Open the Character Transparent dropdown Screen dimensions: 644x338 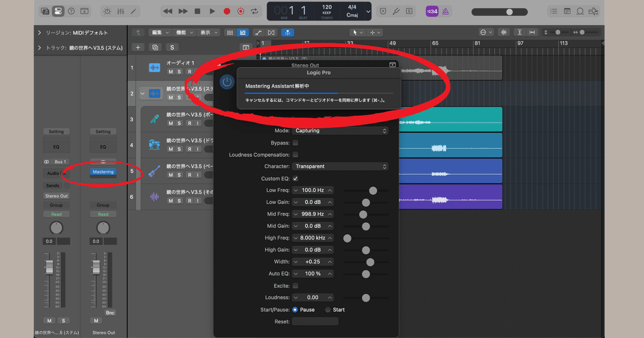340,167
